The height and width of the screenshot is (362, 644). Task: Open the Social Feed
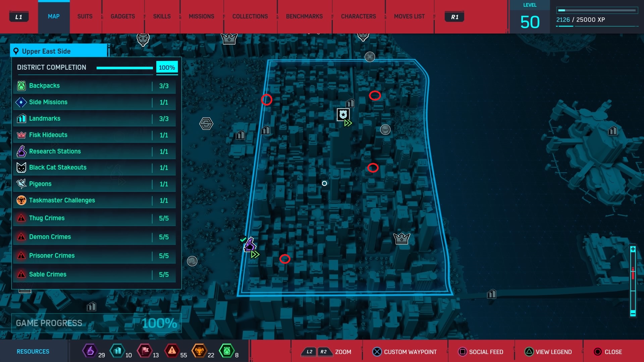[x=481, y=352]
